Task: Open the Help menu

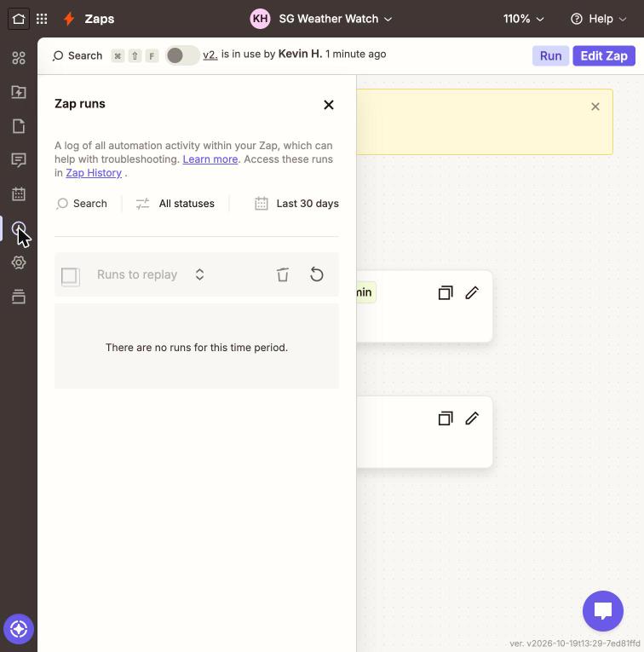Action: [x=599, y=19]
